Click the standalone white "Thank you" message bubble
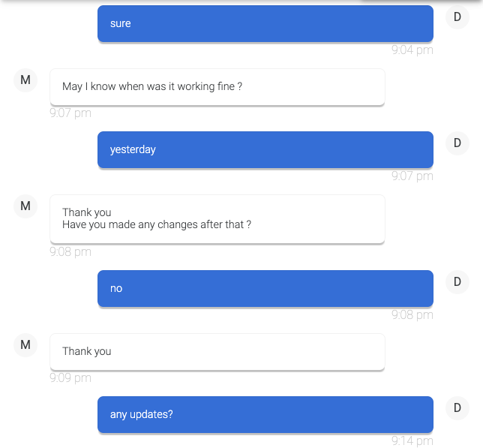 point(217,351)
